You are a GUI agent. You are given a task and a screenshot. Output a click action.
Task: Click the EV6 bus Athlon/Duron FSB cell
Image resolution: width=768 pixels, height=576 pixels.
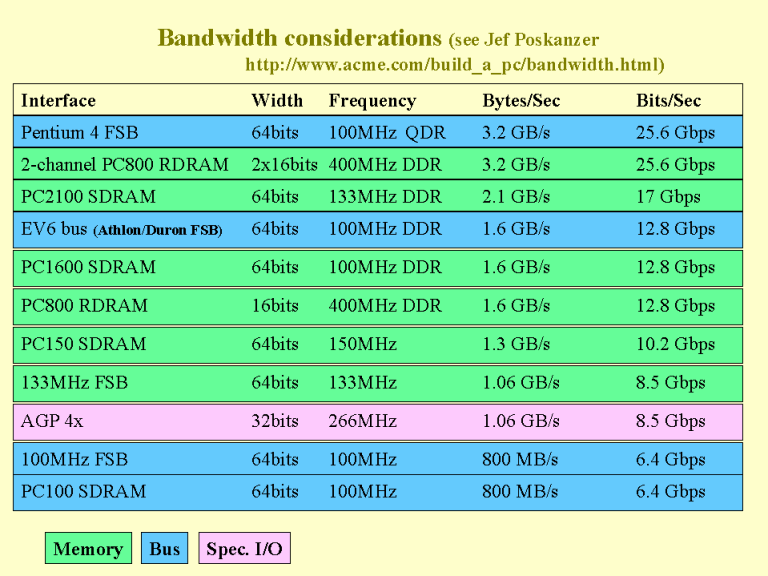[121, 229]
